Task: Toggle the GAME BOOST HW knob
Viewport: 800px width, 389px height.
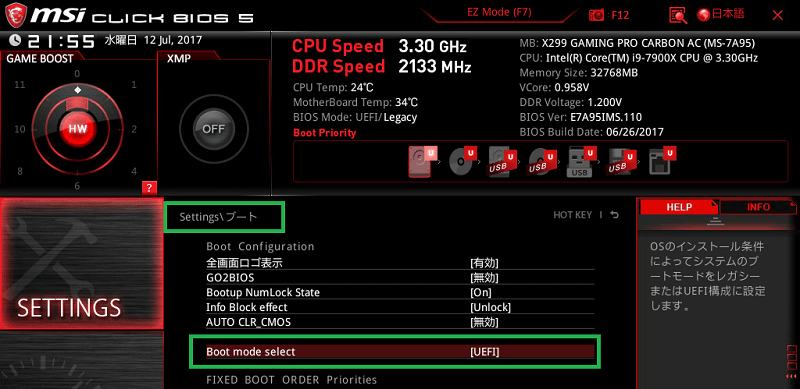Action: (x=78, y=129)
